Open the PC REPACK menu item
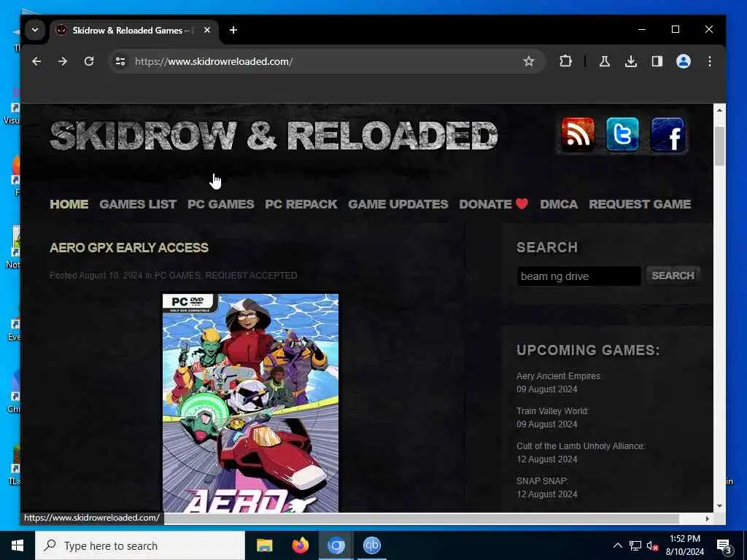 pos(301,204)
